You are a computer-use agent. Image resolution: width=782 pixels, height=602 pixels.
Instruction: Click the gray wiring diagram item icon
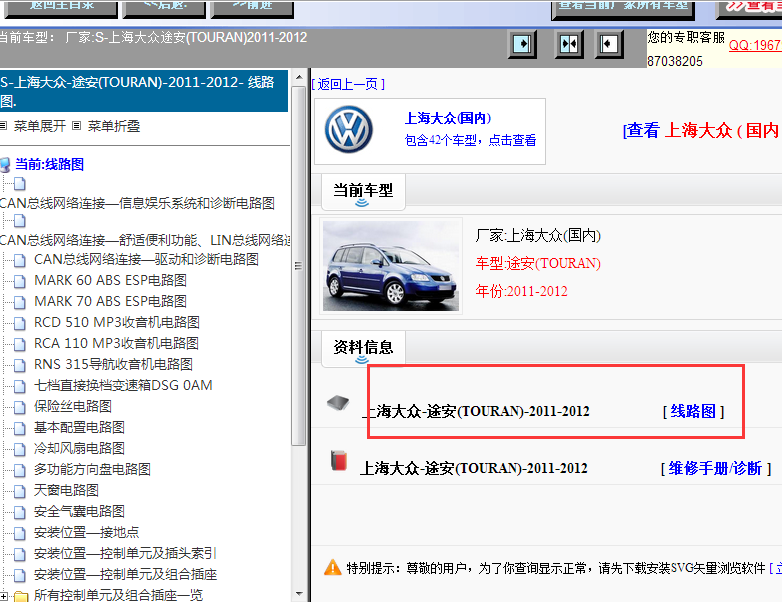(338, 402)
